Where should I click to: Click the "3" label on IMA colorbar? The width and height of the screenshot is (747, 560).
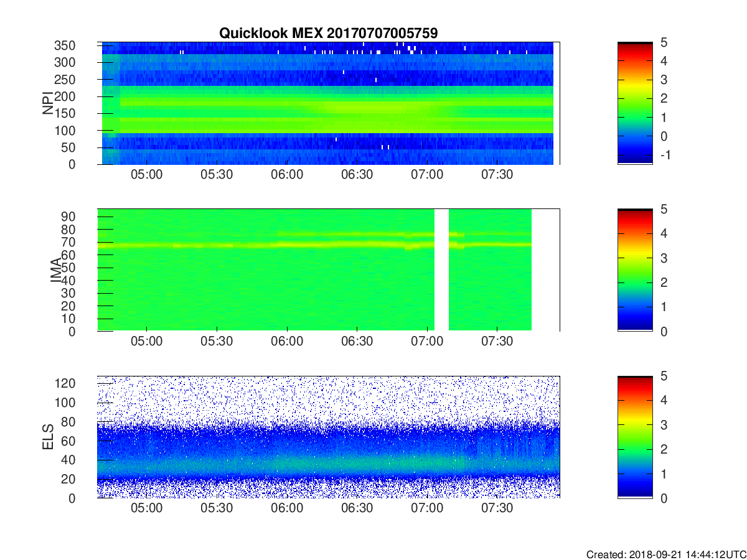pos(663,258)
